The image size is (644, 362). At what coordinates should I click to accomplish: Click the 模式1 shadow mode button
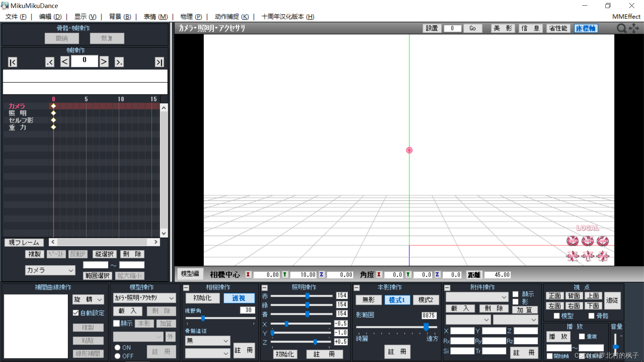click(397, 300)
